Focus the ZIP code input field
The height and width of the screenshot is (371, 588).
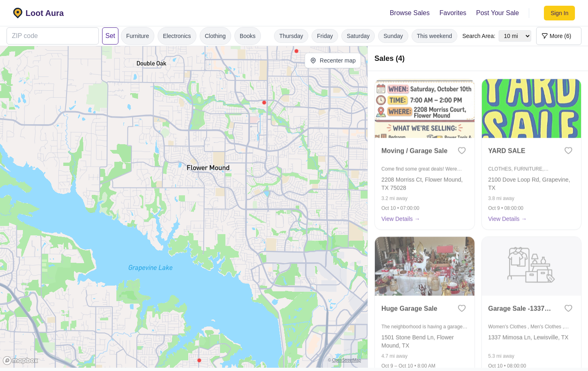click(53, 36)
